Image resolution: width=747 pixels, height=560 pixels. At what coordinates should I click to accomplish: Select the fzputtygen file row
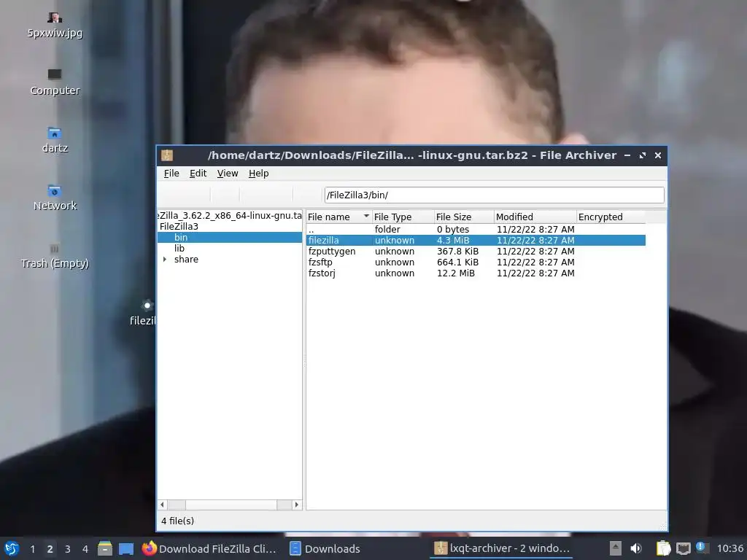coord(476,251)
